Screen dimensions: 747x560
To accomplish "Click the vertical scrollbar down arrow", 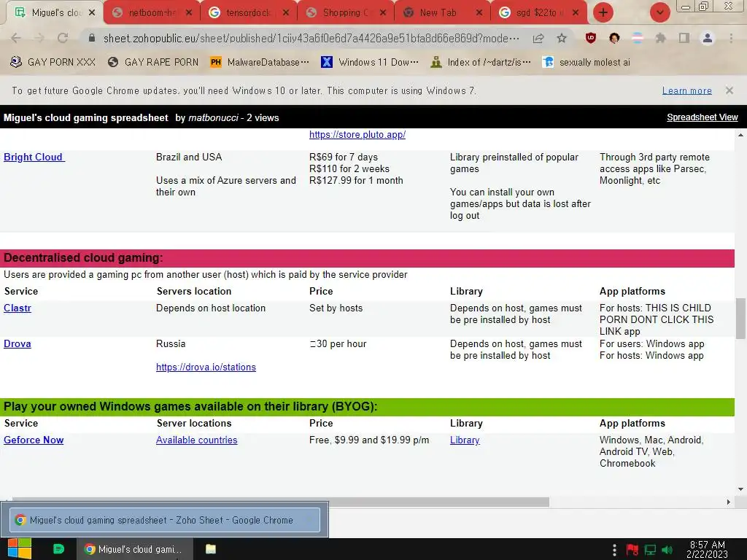I will tap(741, 489).
